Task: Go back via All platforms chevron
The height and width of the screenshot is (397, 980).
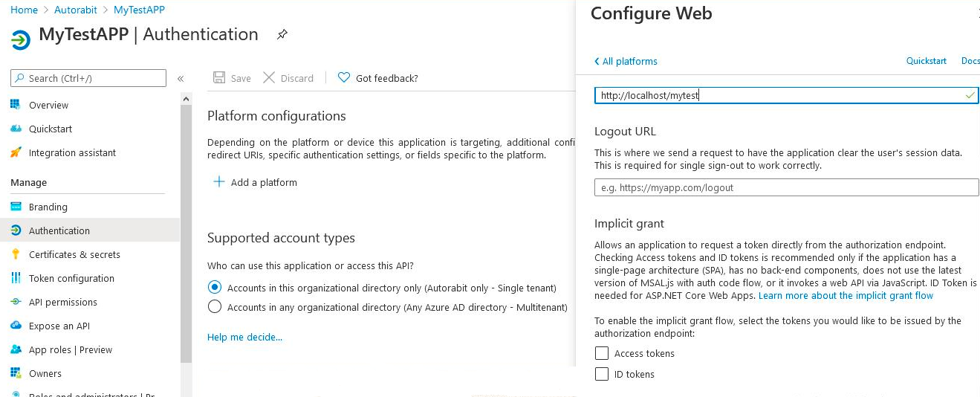Action: point(597,62)
